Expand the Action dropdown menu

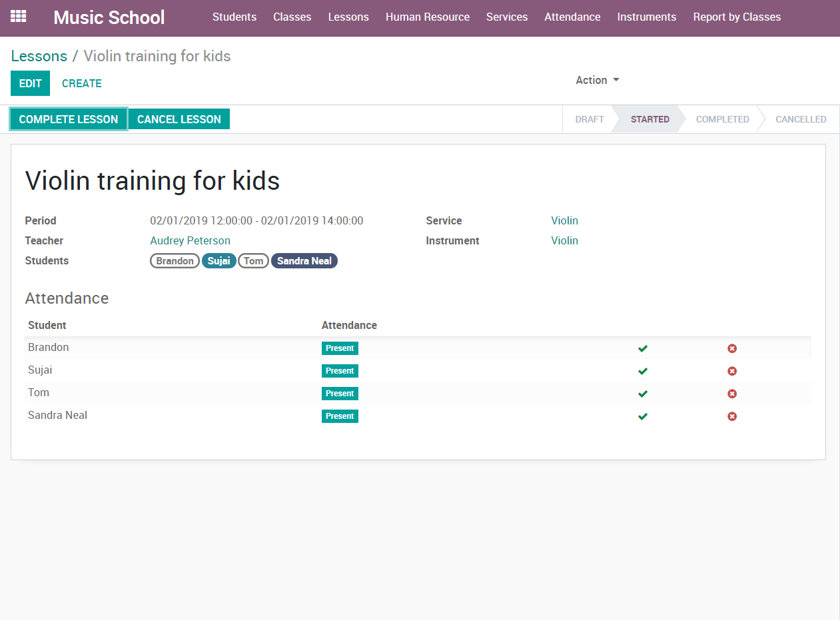597,80
